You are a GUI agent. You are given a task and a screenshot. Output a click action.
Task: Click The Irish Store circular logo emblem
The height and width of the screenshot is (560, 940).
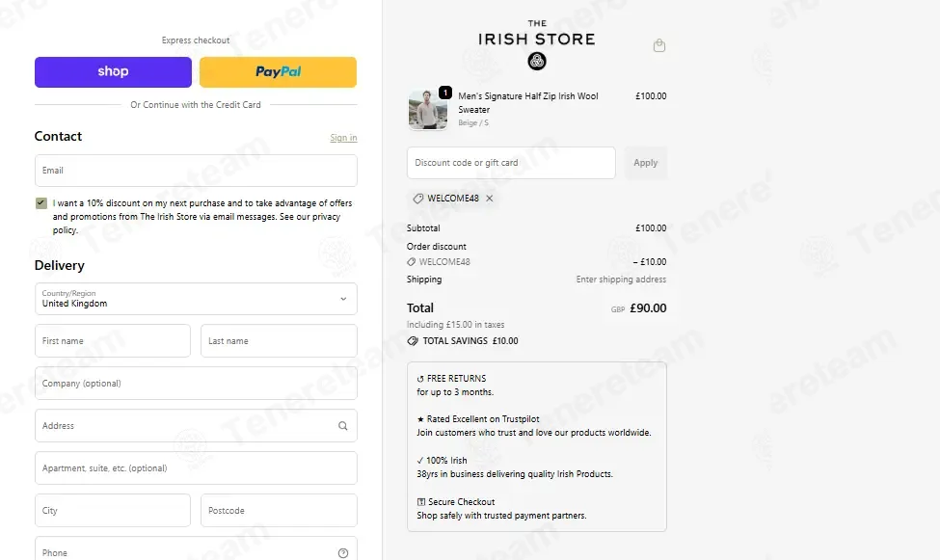537,61
